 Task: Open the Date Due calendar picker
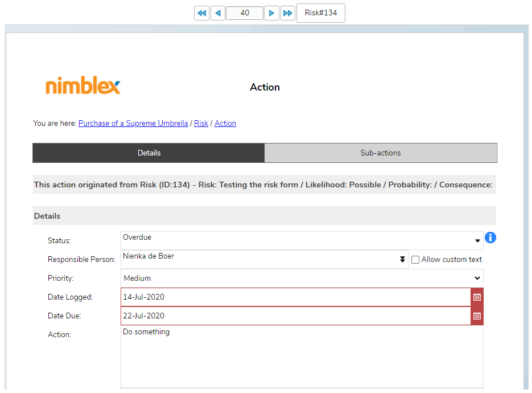pyautogui.click(x=477, y=316)
